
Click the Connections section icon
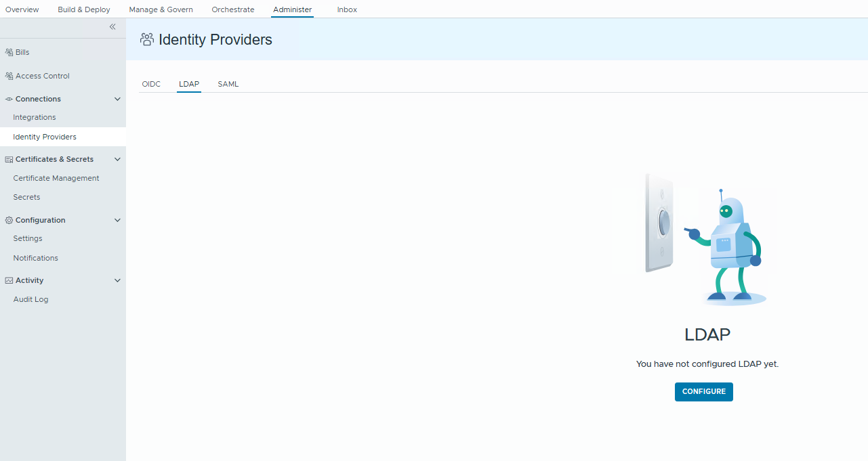(x=9, y=99)
